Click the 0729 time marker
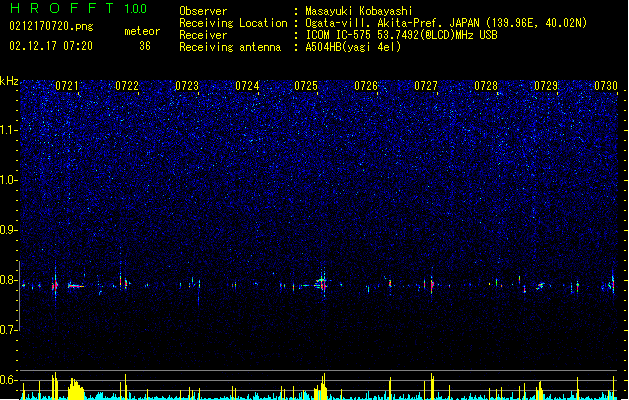The width and height of the screenshot is (629, 400). (546, 86)
